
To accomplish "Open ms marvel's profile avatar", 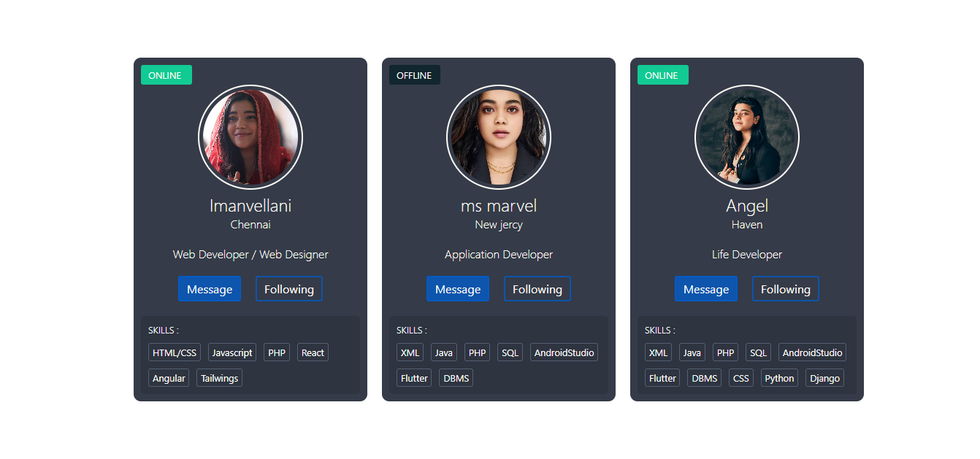I will [499, 137].
